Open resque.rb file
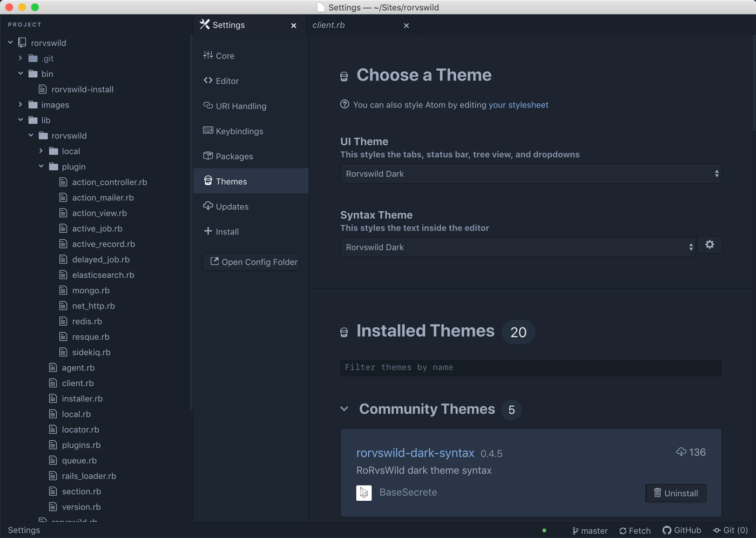 click(x=91, y=337)
